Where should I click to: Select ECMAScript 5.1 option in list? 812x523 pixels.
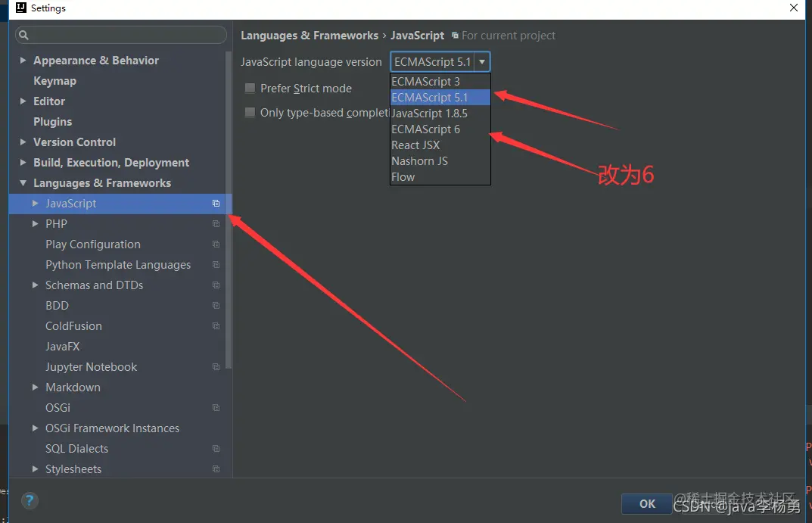point(440,98)
